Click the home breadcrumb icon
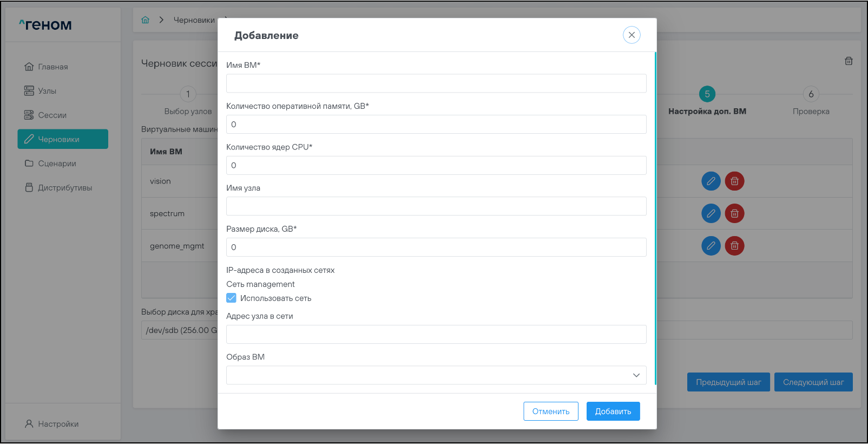 (145, 20)
